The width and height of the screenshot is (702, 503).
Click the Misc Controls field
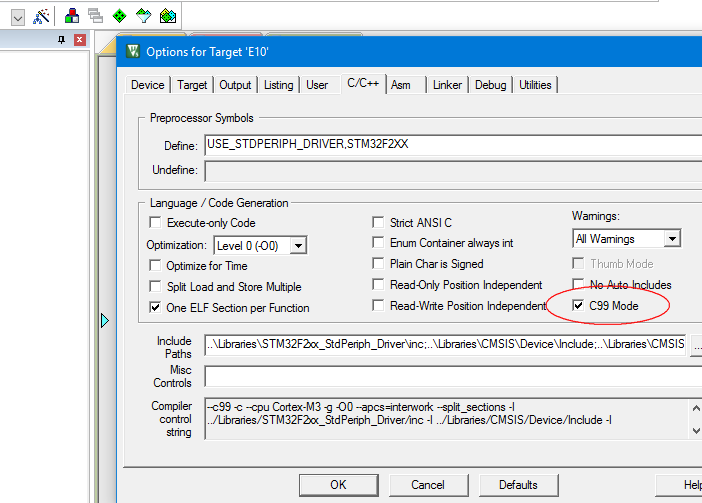(453, 376)
